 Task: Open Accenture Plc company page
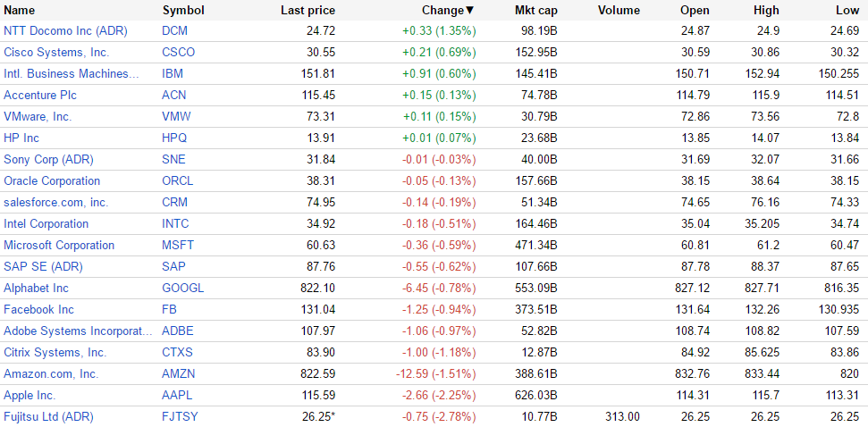pos(41,96)
